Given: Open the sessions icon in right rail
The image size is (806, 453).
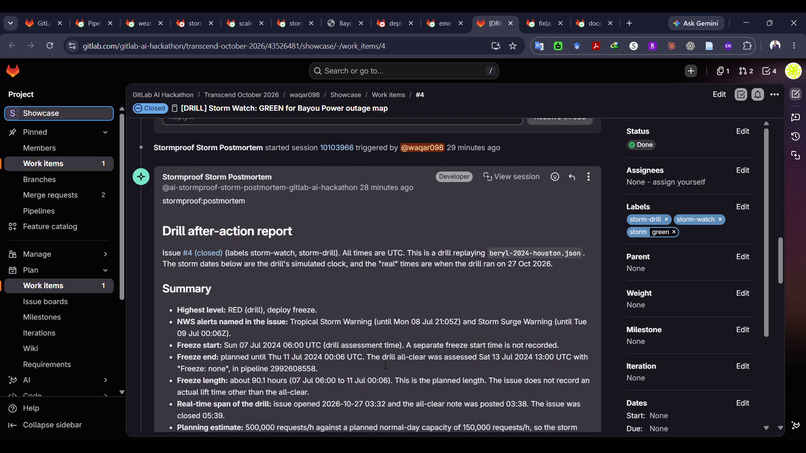Looking at the screenshot, I should tap(795, 155).
